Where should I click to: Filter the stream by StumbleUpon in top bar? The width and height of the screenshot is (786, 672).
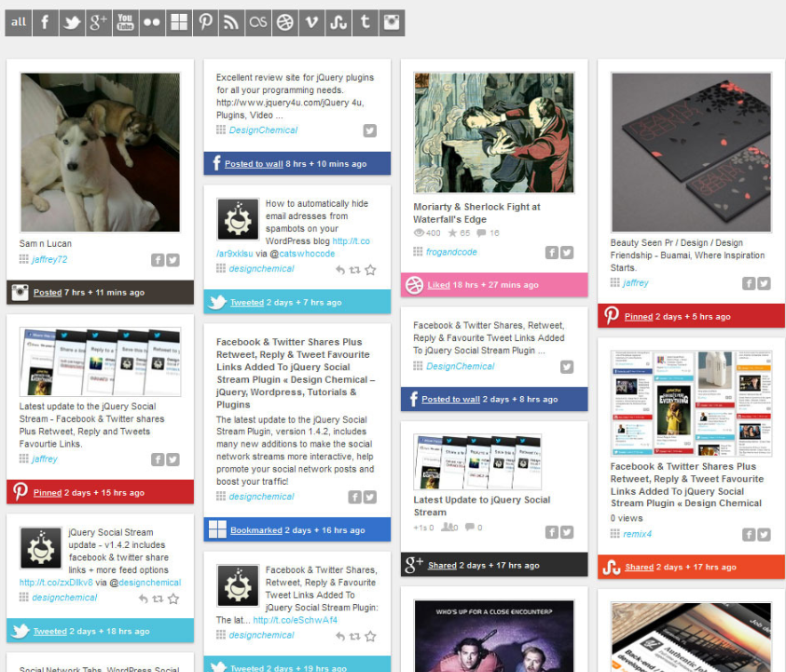coord(338,22)
